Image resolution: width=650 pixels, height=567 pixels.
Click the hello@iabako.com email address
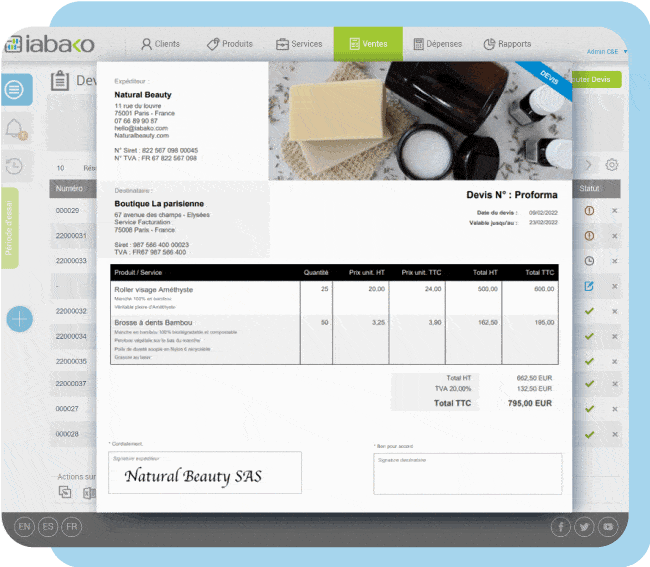[x=141, y=128]
